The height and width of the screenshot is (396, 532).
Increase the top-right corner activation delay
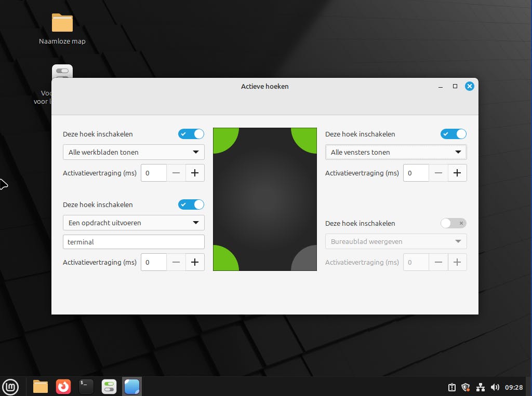click(457, 173)
